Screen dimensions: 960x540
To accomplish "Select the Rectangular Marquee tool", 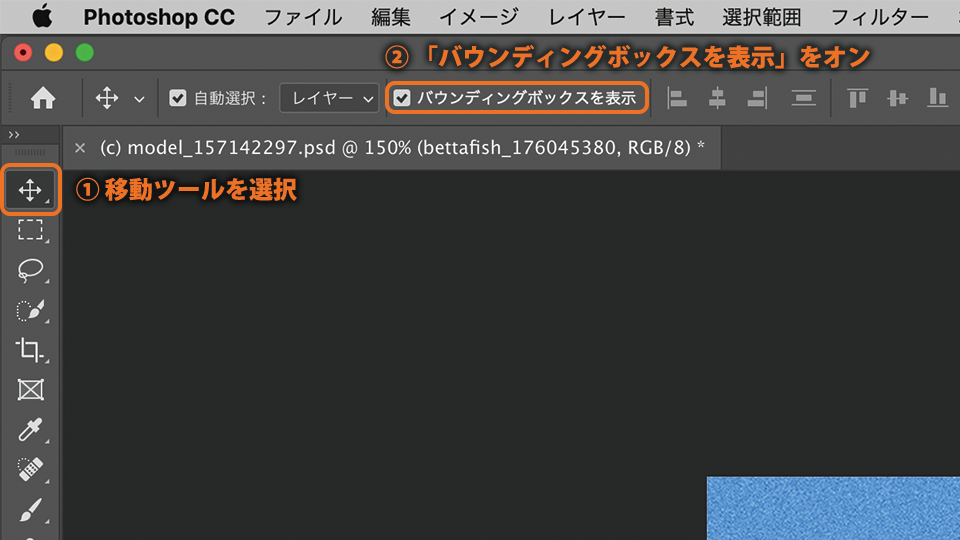I will pos(30,230).
